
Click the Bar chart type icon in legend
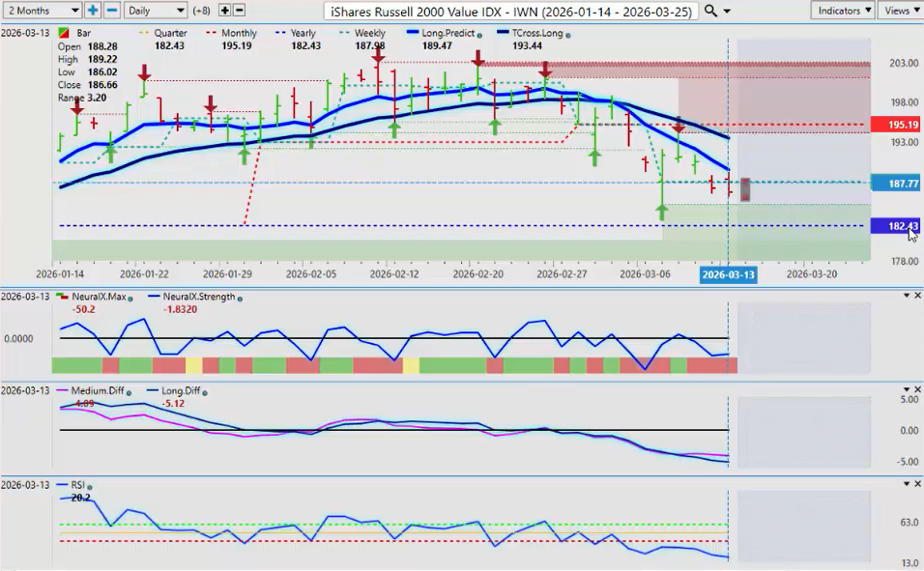pos(65,33)
